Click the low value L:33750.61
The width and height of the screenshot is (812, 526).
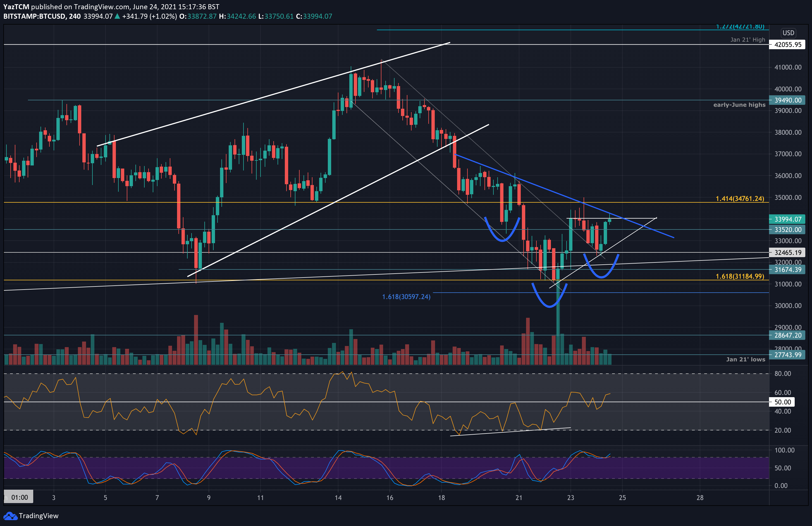276,16
